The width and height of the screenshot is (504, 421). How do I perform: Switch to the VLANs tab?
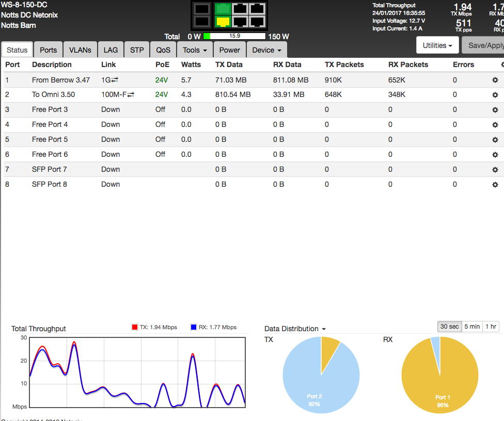[x=80, y=50]
